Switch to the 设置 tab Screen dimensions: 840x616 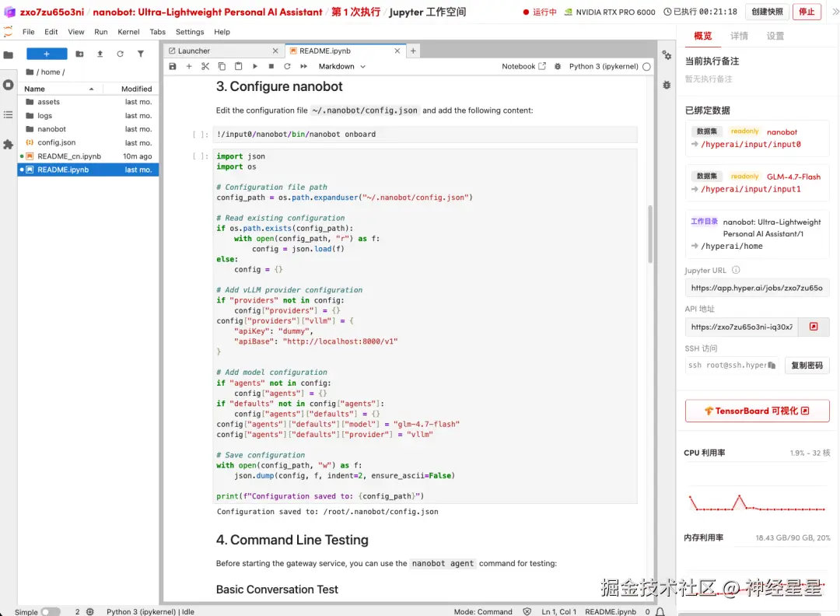click(x=775, y=36)
